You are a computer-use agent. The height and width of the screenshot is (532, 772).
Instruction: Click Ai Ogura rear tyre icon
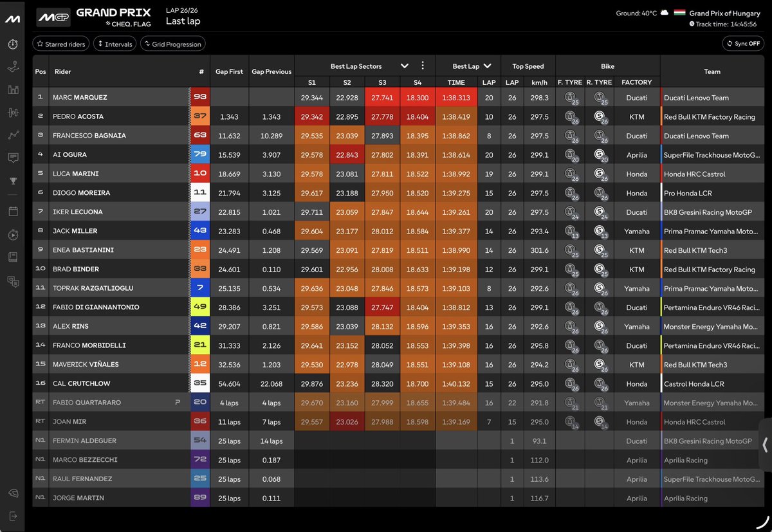[x=601, y=155]
